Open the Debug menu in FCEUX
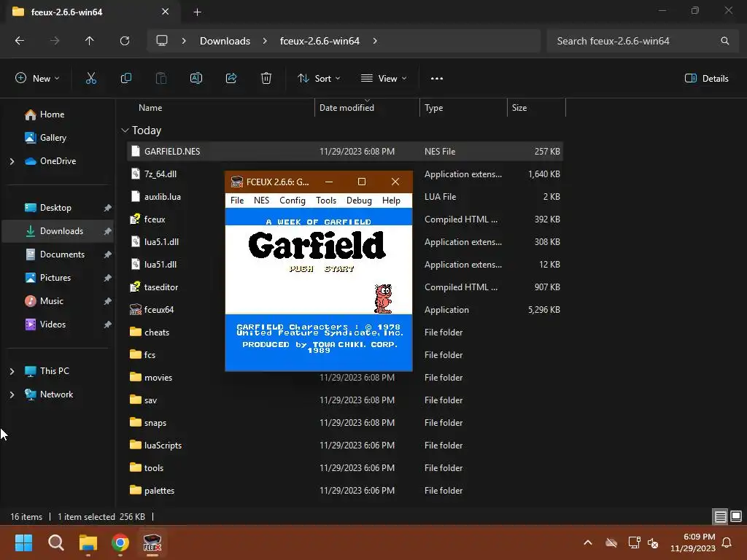Image resolution: width=747 pixels, height=560 pixels. (359, 201)
